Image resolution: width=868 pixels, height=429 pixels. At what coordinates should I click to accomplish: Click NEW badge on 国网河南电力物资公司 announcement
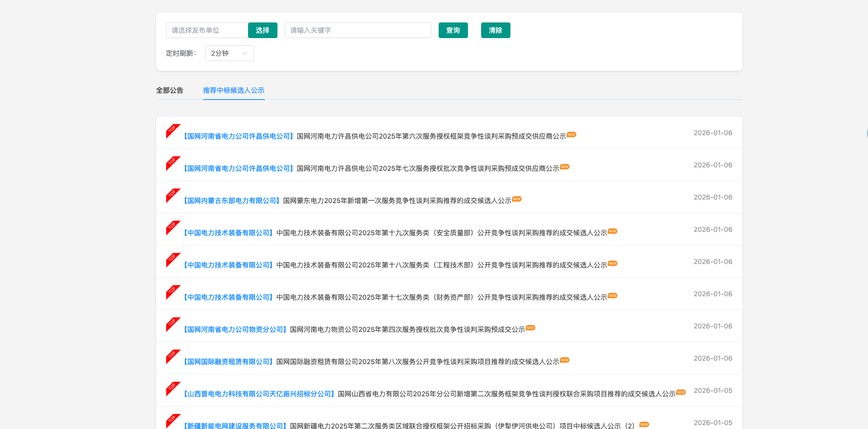pos(530,328)
